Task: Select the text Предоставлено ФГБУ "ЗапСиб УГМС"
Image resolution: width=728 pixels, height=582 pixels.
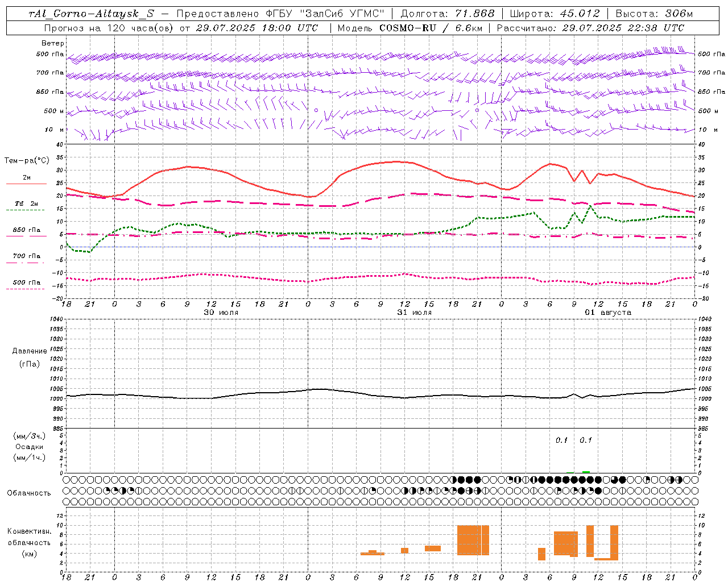Action: (281, 14)
